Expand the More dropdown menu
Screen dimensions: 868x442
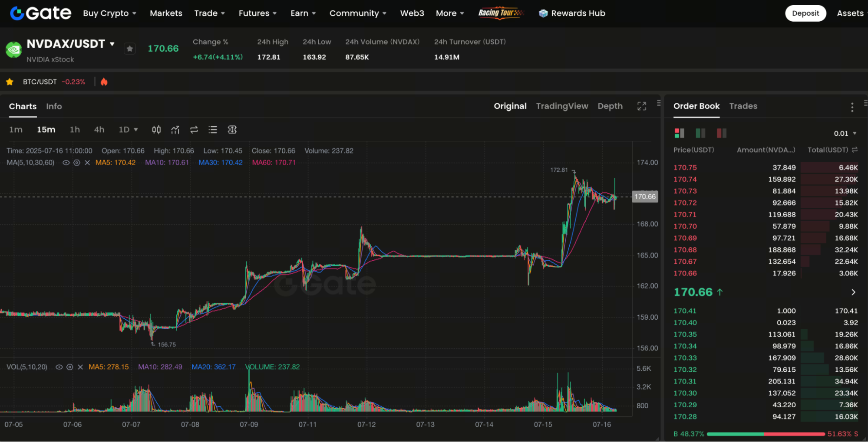click(450, 13)
